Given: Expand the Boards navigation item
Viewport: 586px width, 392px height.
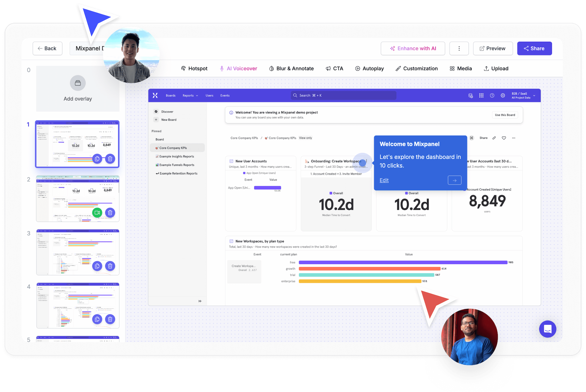Looking at the screenshot, I should click(x=170, y=95).
